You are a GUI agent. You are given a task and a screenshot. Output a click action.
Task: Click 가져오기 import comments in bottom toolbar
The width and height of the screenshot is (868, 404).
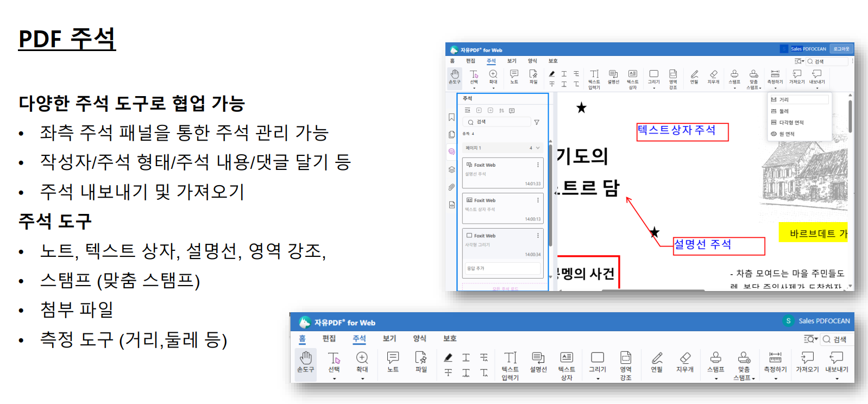click(807, 362)
